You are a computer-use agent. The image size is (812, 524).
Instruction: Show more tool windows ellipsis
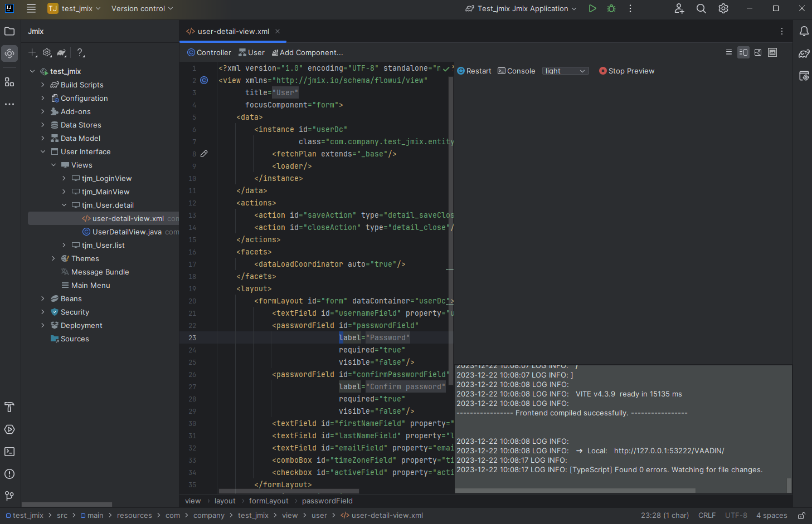(9, 104)
